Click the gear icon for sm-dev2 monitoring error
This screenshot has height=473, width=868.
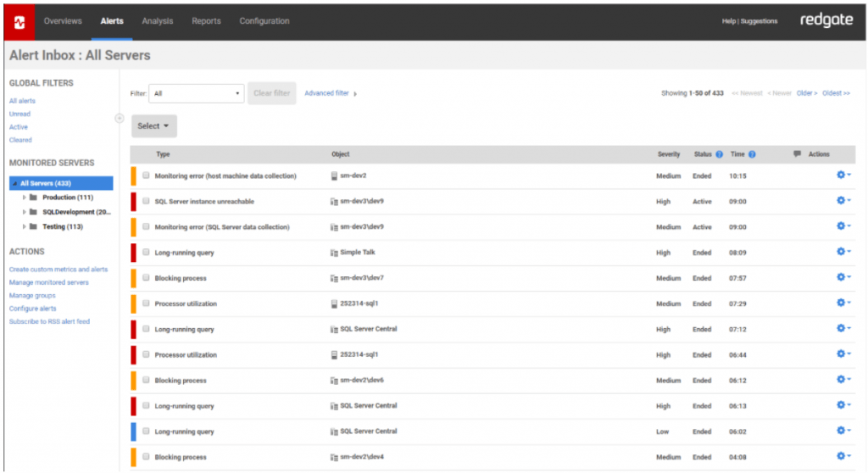pyautogui.click(x=842, y=175)
